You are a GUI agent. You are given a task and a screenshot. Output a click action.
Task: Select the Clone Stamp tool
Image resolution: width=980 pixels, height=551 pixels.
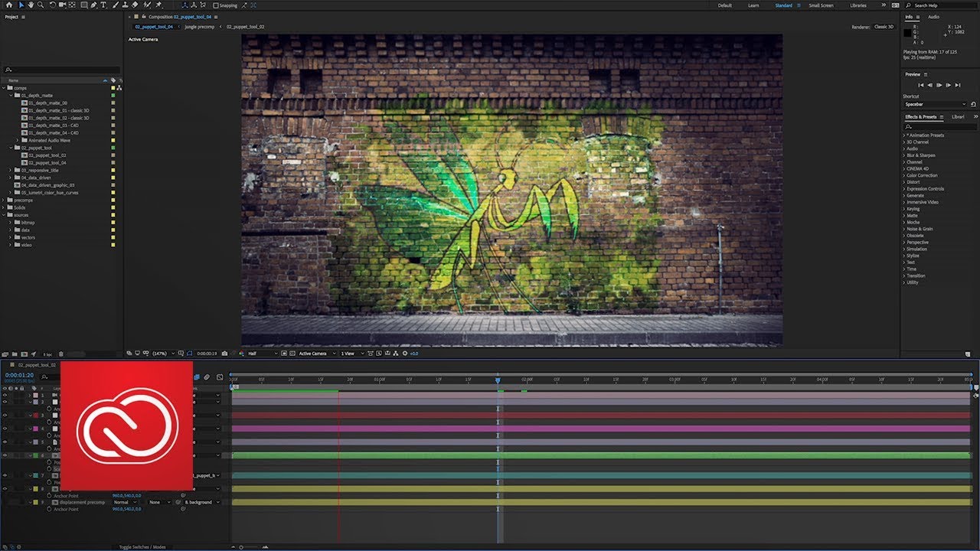125,5
